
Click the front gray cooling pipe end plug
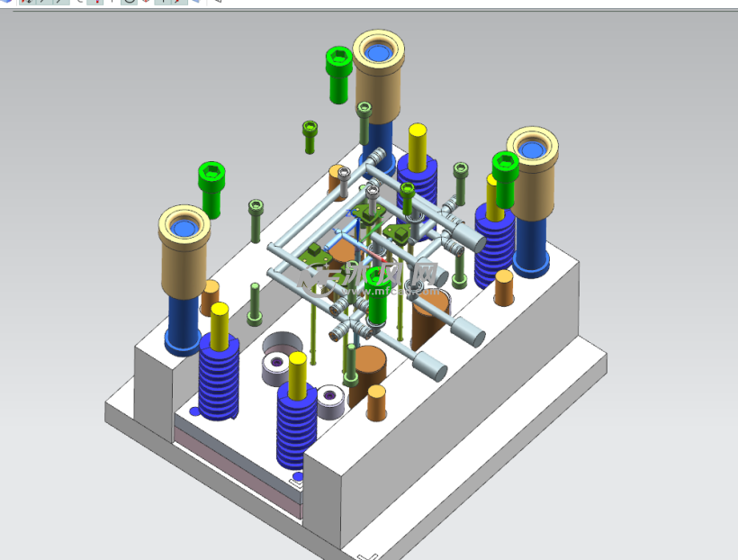(431, 367)
